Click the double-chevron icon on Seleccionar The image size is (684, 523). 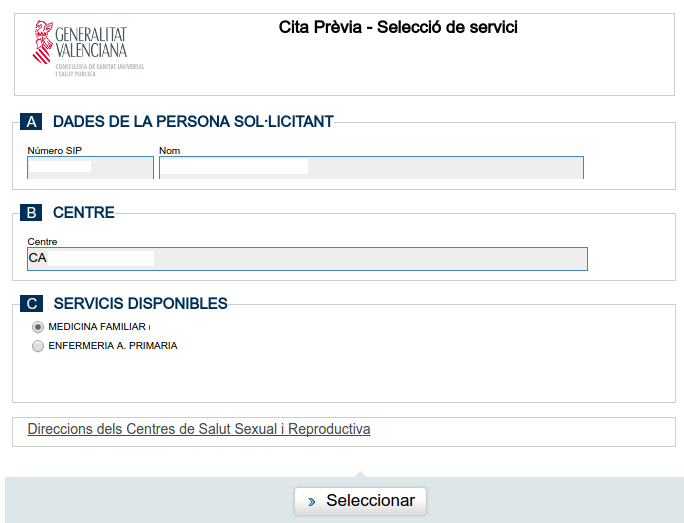tap(311, 502)
